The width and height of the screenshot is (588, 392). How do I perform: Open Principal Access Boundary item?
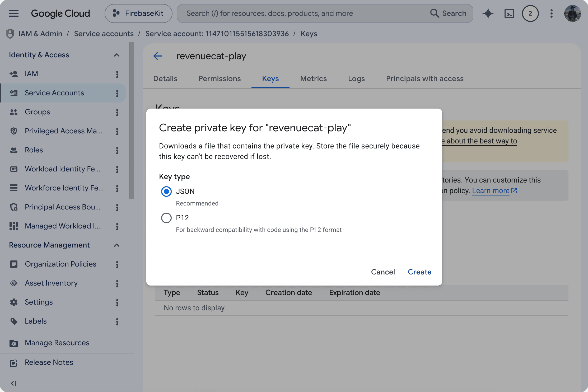click(63, 207)
